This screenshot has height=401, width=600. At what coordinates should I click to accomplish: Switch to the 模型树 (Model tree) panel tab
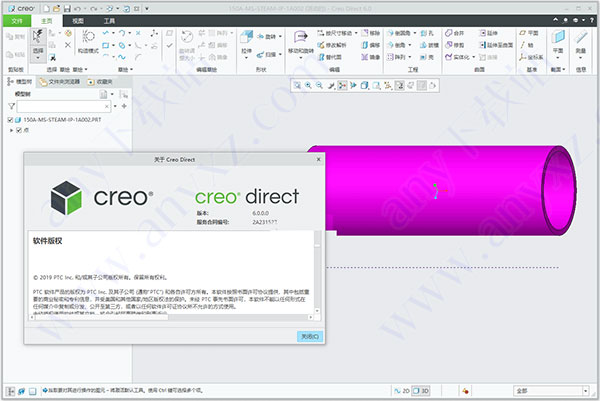(x=20, y=82)
